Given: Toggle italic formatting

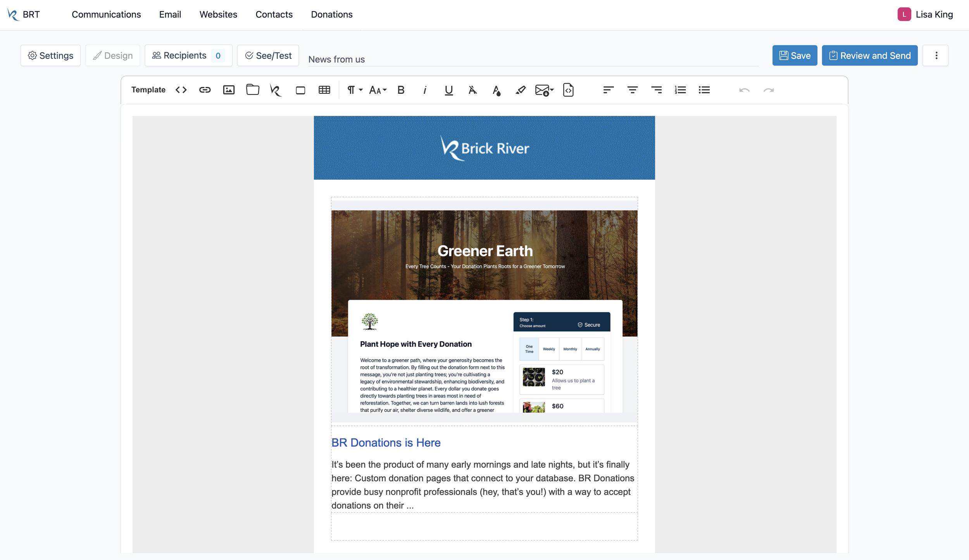Looking at the screenshot, I should pyautogui.click(x=425, y=90).
